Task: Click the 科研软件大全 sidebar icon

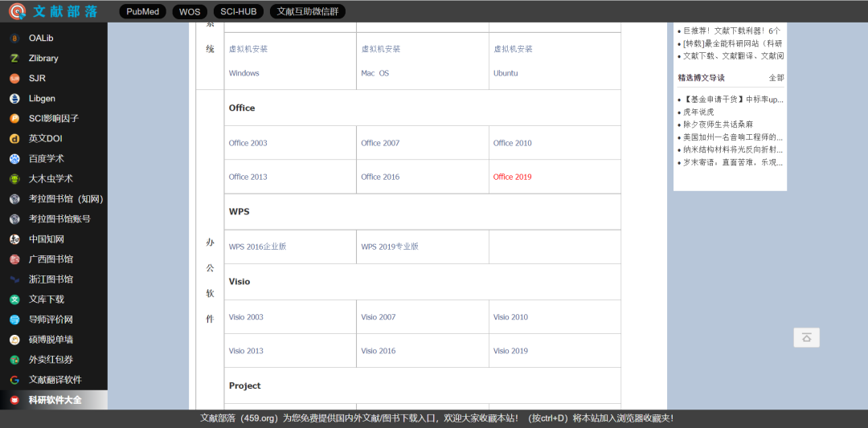Action: 15,400
